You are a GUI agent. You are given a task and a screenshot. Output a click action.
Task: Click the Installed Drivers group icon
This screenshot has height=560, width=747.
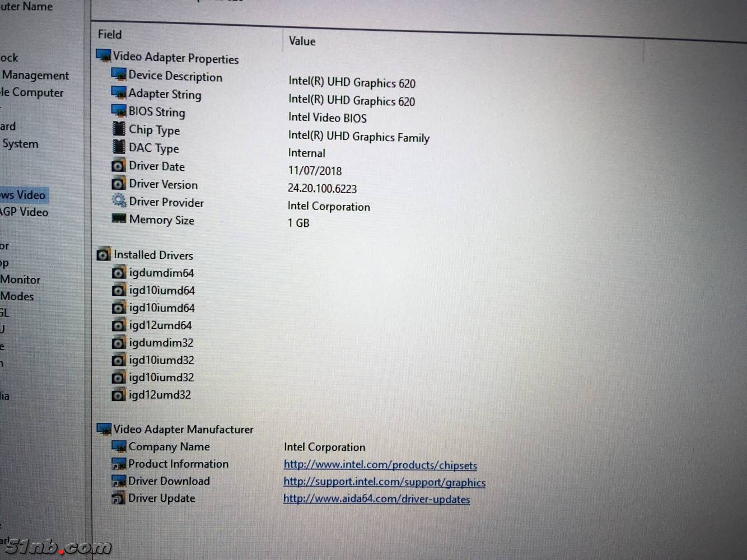point(104,255)
